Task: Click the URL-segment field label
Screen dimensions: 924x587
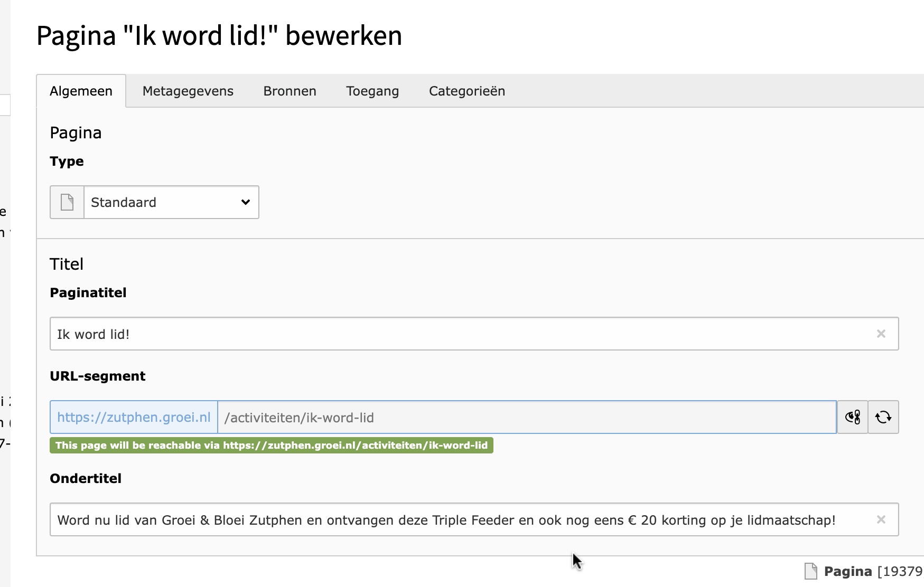Action: pyautogui.click(x=97, y=376)
